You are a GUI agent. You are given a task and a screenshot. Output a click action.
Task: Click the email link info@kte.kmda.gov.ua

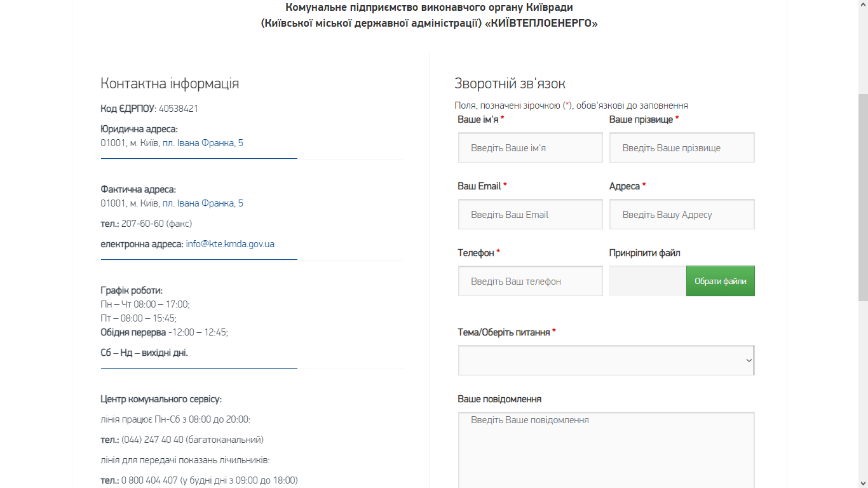[x=230, y=244]
